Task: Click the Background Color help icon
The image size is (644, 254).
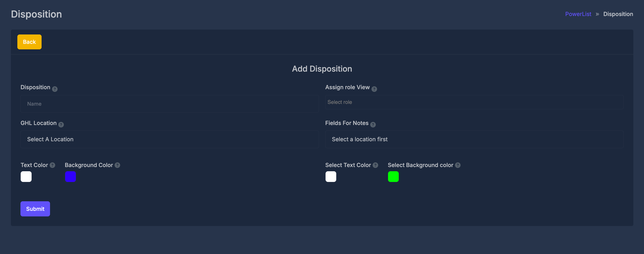Action: click(x=117, y=165)
